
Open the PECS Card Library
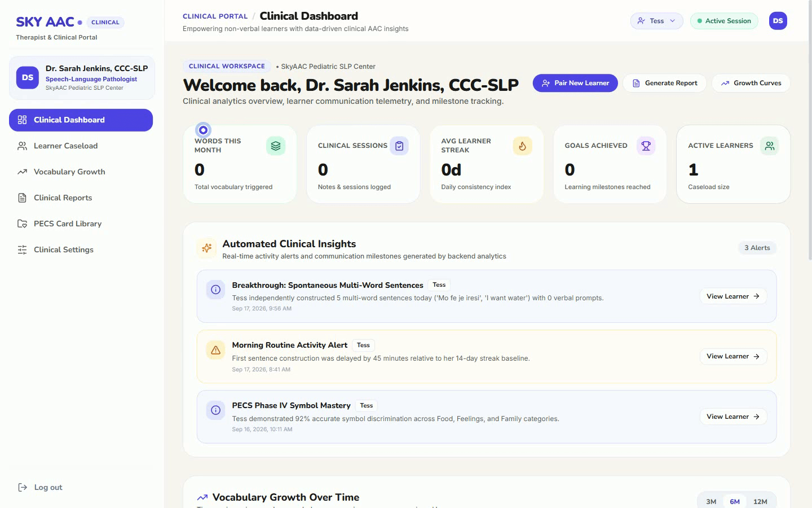coord(81,224)
